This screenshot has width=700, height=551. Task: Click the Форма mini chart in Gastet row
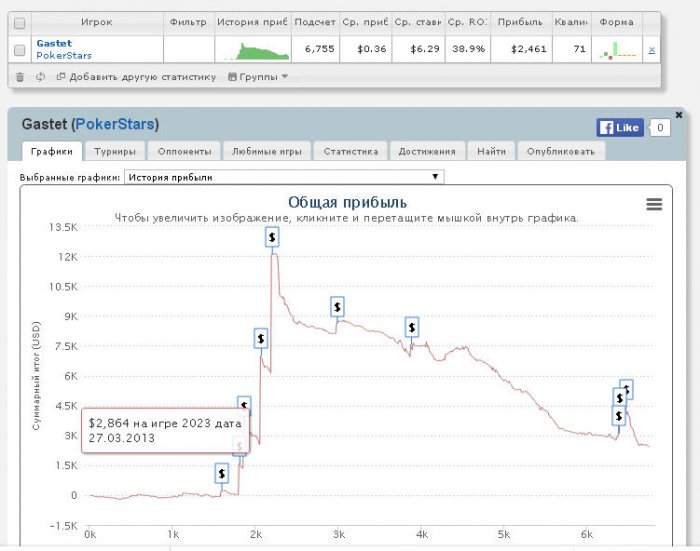(x=617, y=50)
